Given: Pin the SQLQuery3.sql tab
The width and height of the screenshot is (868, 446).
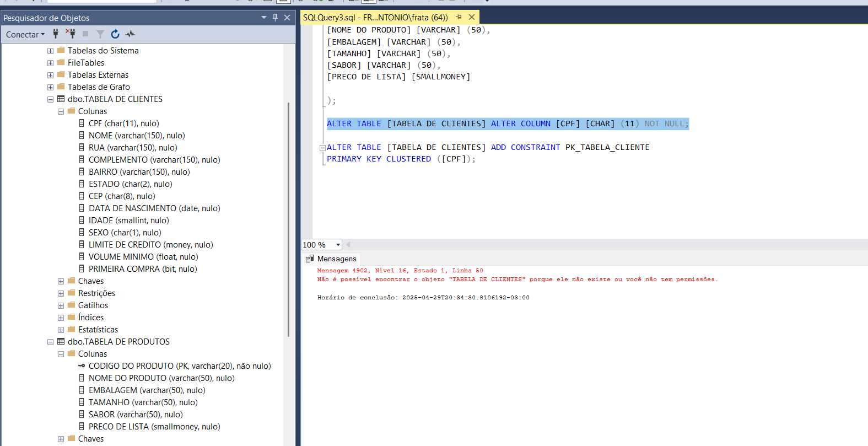Looking at the screenshot, I should pyautogui.click(x=459, y=17).
